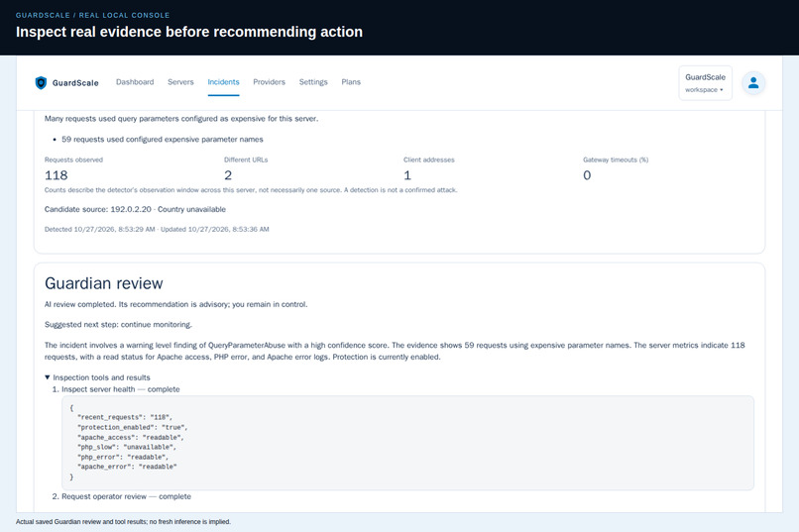799x532 pixels.
Task: Click the "php_error": "readable" JSON line
Action: (x=123, y=457)
